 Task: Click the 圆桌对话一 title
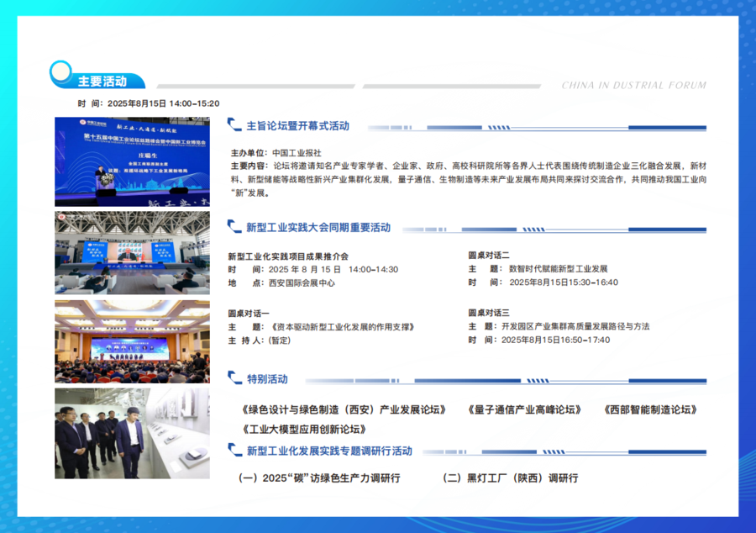pos(249,314)
